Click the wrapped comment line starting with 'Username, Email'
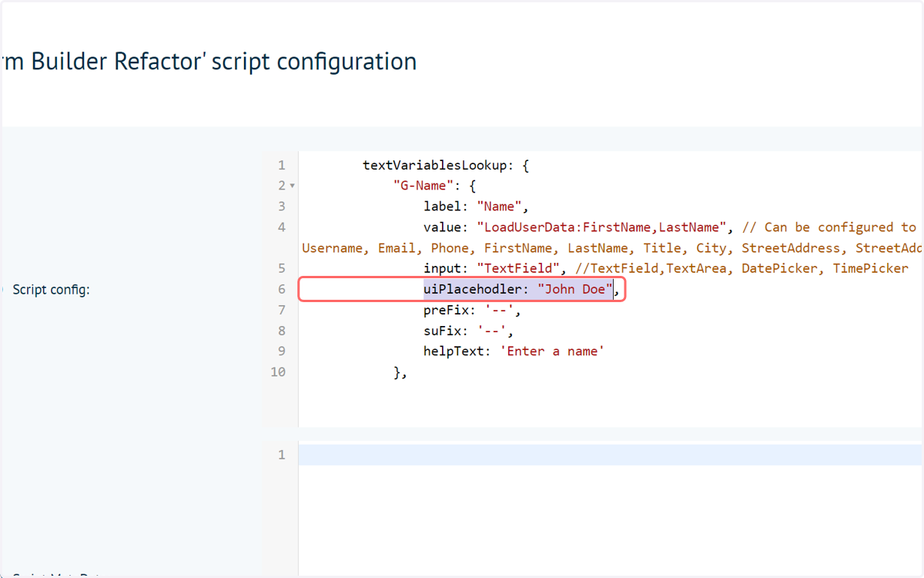 point(612,248)
